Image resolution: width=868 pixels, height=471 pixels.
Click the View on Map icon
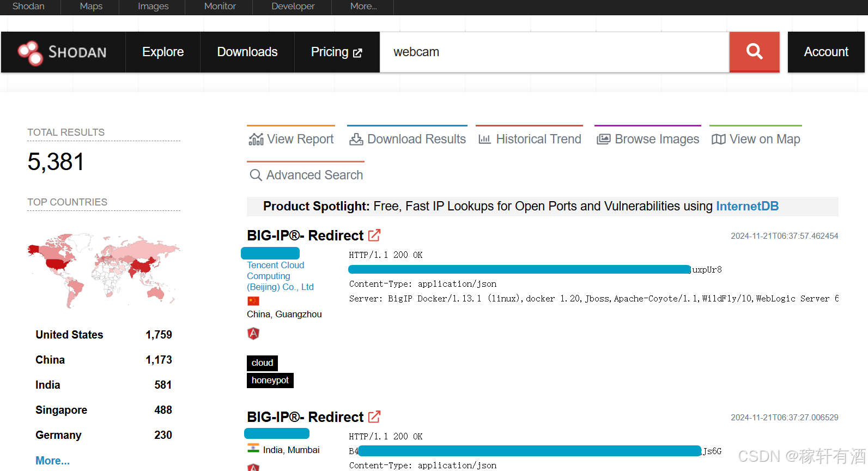click(x=719, y=140)
